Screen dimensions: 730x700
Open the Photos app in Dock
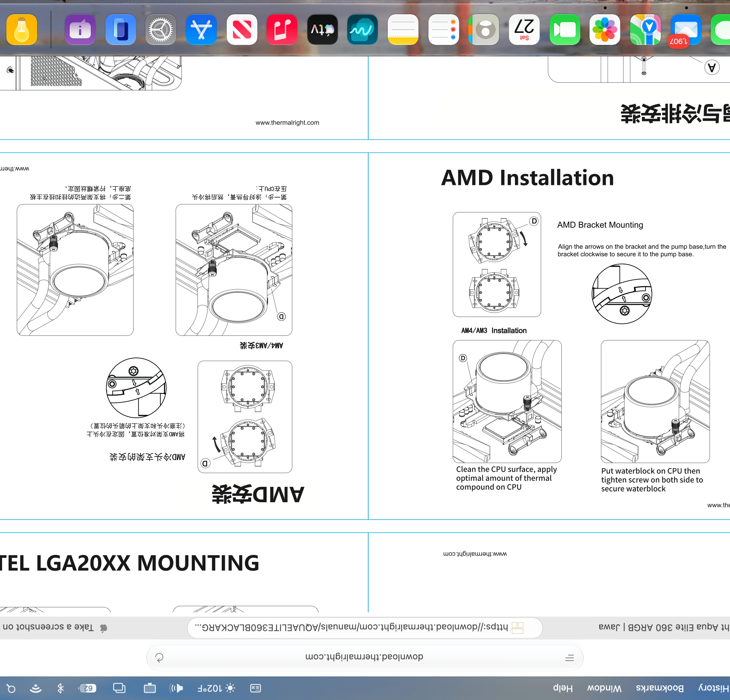605,30
